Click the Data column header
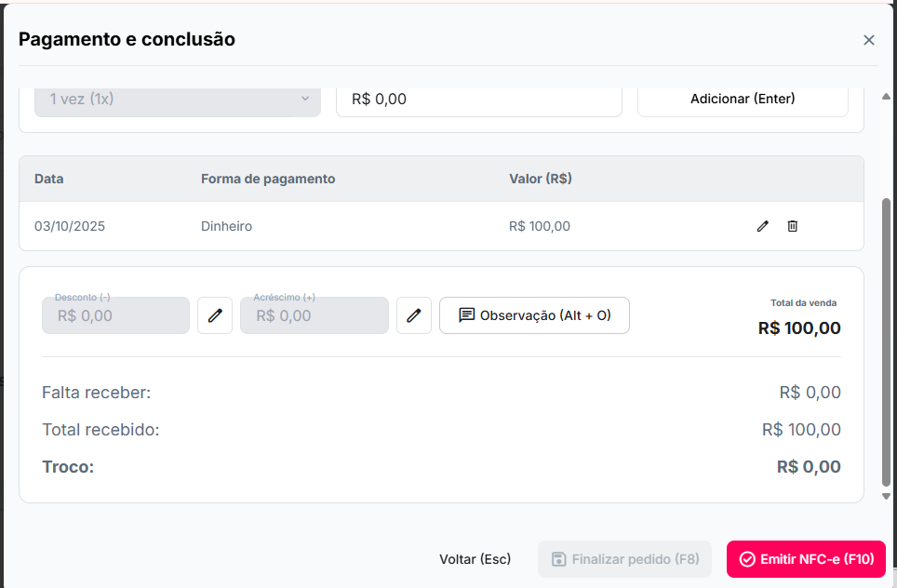The height and width of the screenshot is (588, 897). (49, 179)
